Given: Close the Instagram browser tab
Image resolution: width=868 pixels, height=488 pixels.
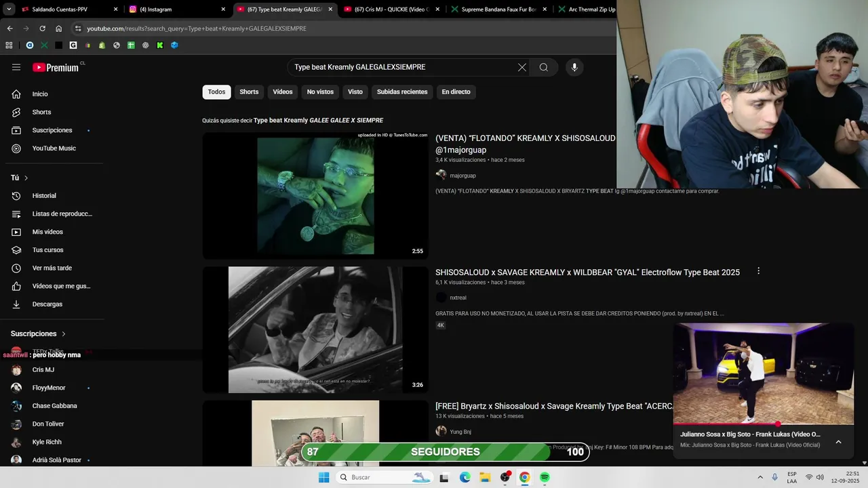Looking at the screenshot, I should coord(223,9).
